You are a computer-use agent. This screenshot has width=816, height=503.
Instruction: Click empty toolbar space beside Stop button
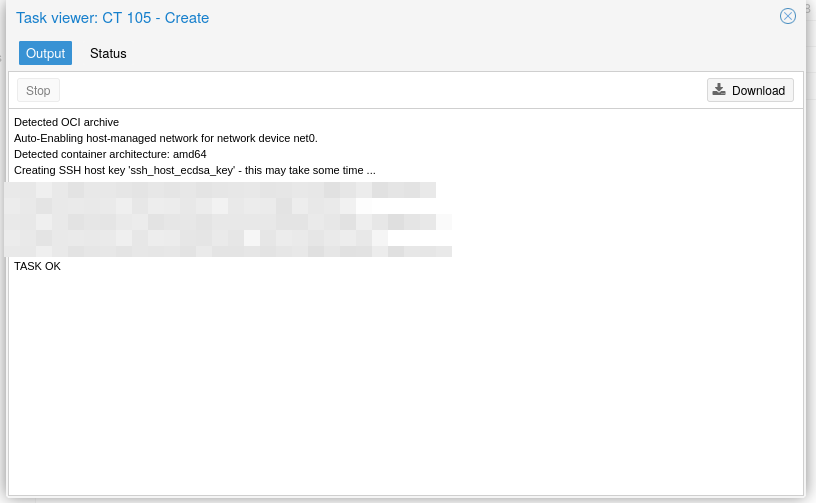coord(380,90)
